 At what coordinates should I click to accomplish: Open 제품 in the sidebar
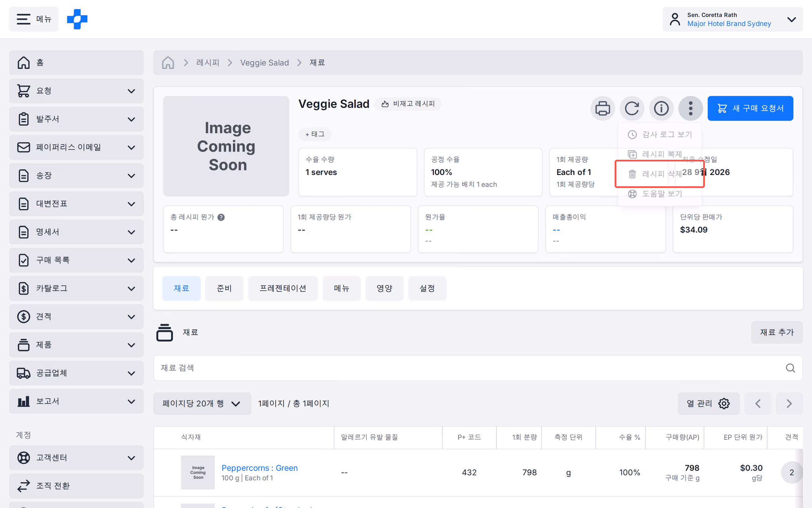[76, 345]
